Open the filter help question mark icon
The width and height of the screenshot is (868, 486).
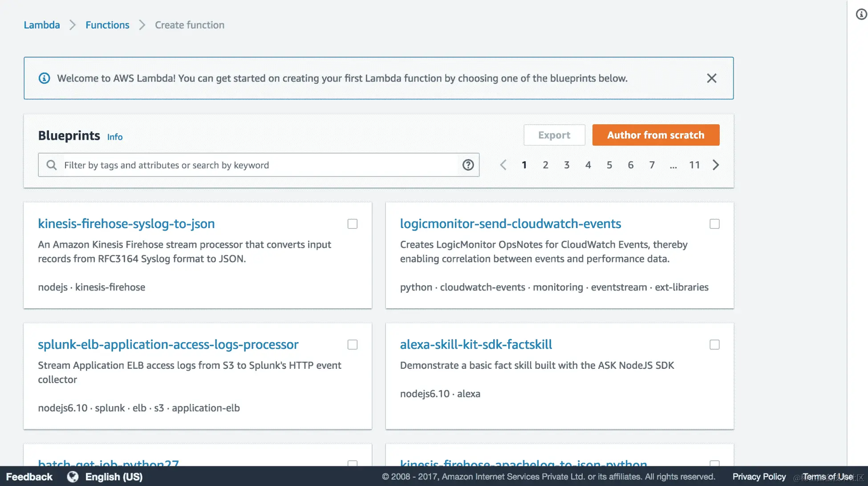(x=468, y=165)
